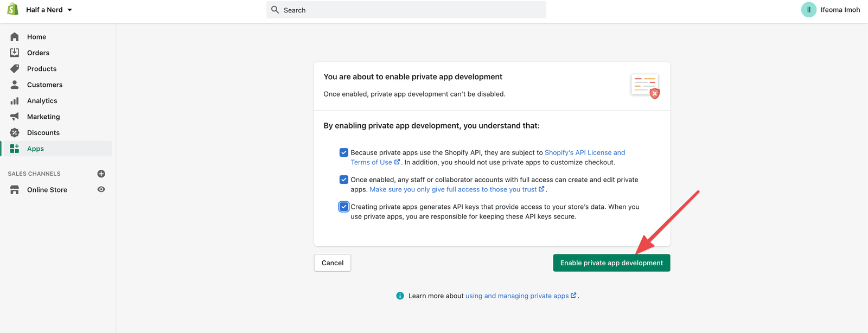Viewport: 868px width, 333px height.
Task: Open the Half a Nerd store dropdown
Action: (x=49, y=10)
